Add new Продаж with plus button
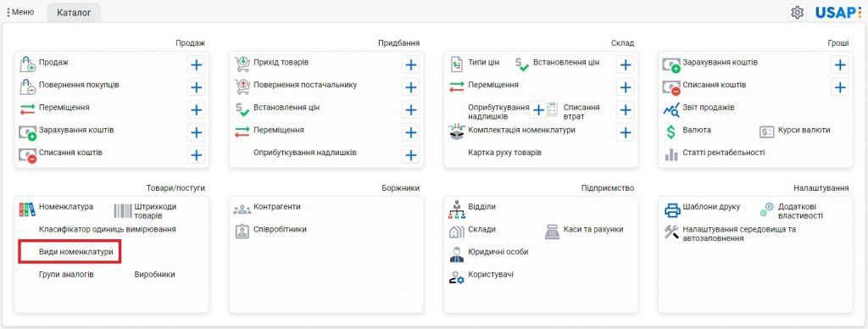Screen dimensions: 868x329 pos(196,65)
